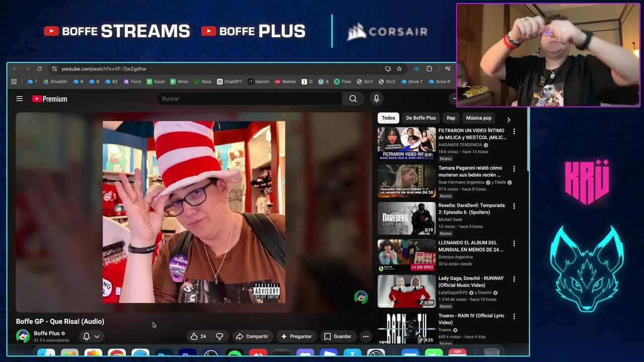Open the Remini bookmark
The width and height of the screenshot is (644, 362).
(285, 81)
